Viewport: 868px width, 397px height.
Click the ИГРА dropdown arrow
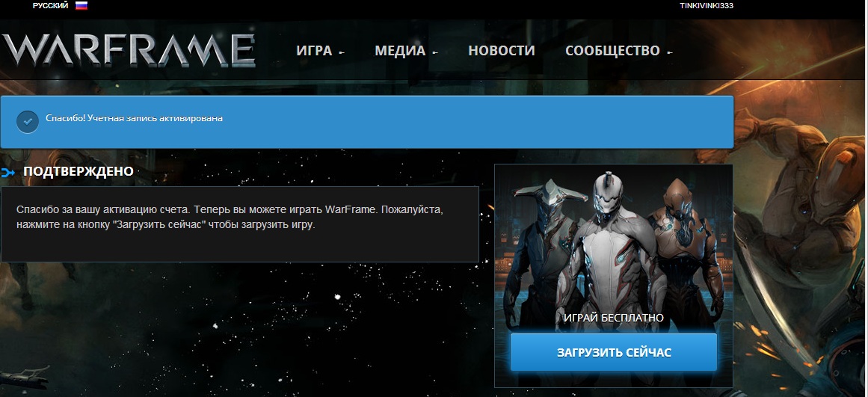pyautogui.click(x=341, y=52)
